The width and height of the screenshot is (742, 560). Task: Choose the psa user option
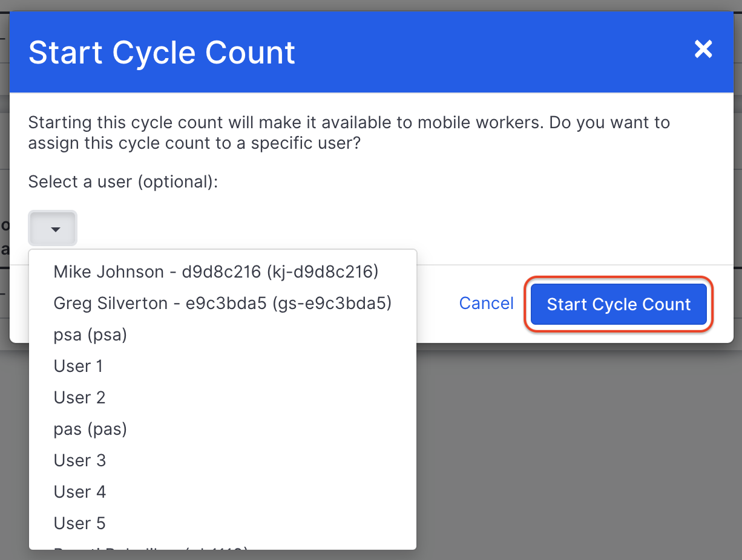[90, 334]
